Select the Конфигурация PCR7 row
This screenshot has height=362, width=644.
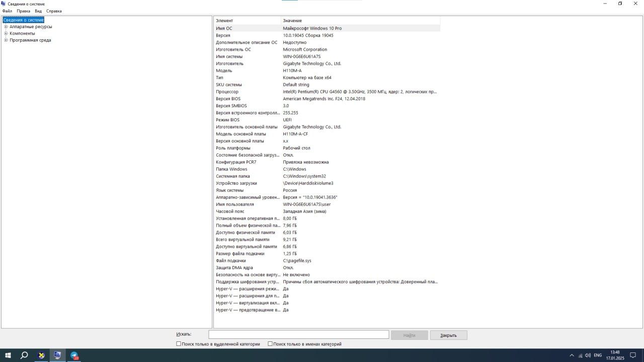coord(327,162)
